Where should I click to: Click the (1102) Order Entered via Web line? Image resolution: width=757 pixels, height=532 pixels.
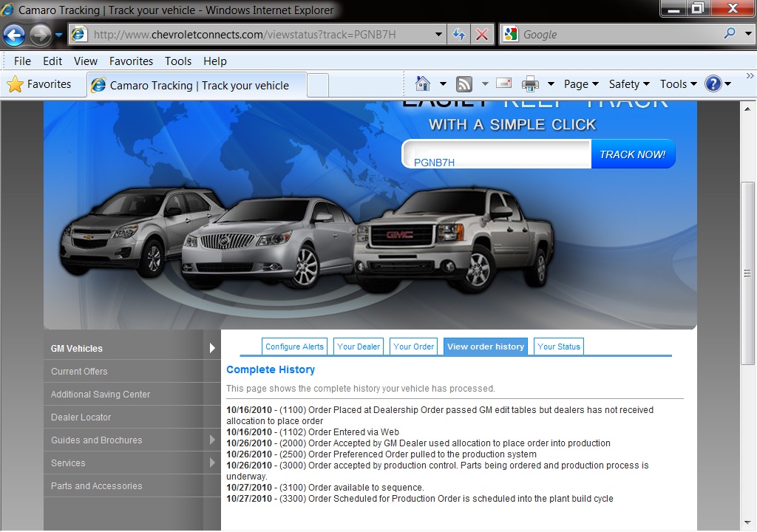(x=313, y=432)
